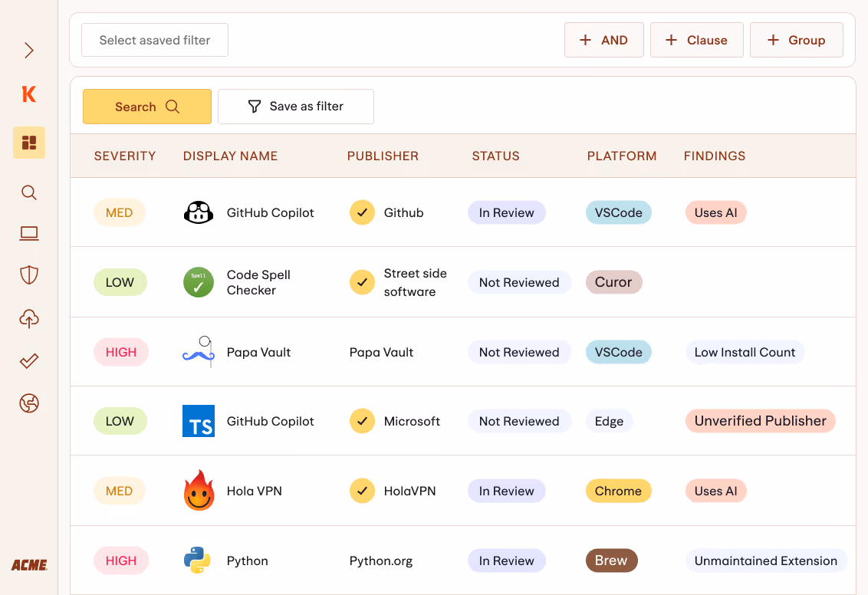Click the Curor platform tag
Viewport: 868px width, 595px height.
[x=613, y=282]
